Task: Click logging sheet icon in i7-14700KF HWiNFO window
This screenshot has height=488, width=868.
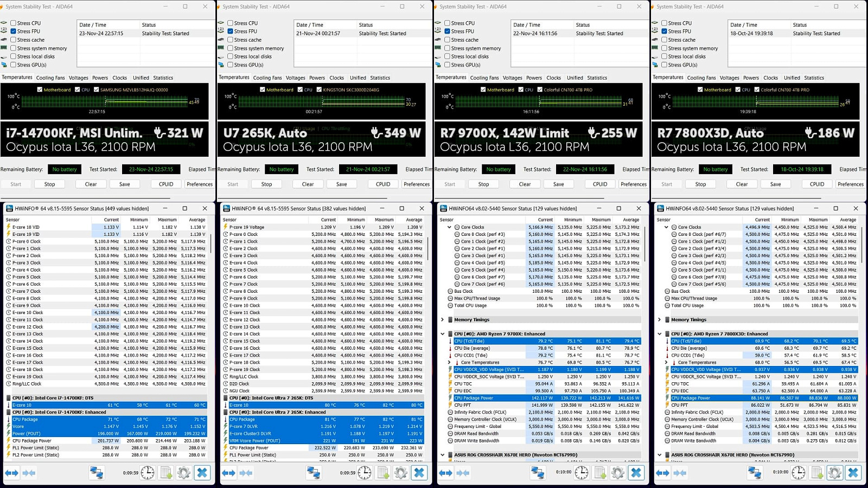Action: click(166, 473)
